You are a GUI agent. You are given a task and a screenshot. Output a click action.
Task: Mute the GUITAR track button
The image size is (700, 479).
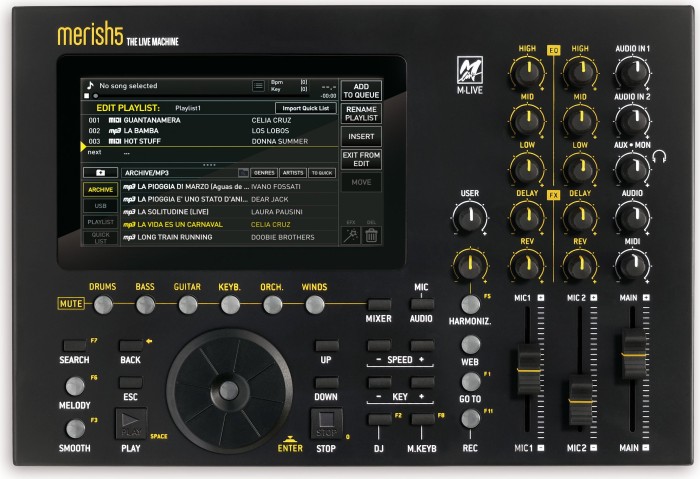[188, 305]
